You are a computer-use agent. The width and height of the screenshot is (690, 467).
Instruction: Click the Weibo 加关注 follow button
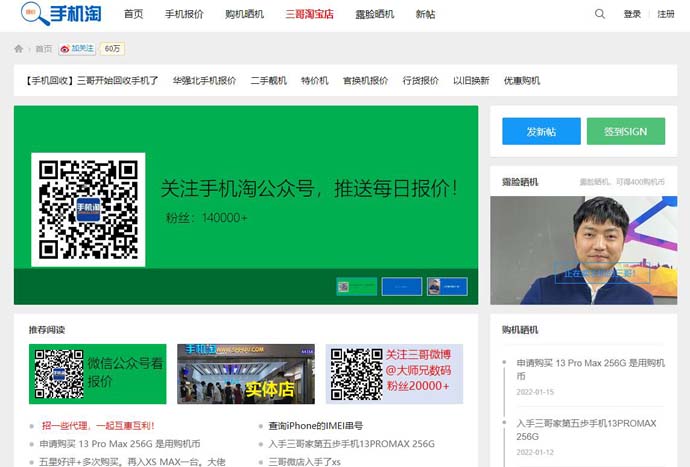(x=77, y=49)
